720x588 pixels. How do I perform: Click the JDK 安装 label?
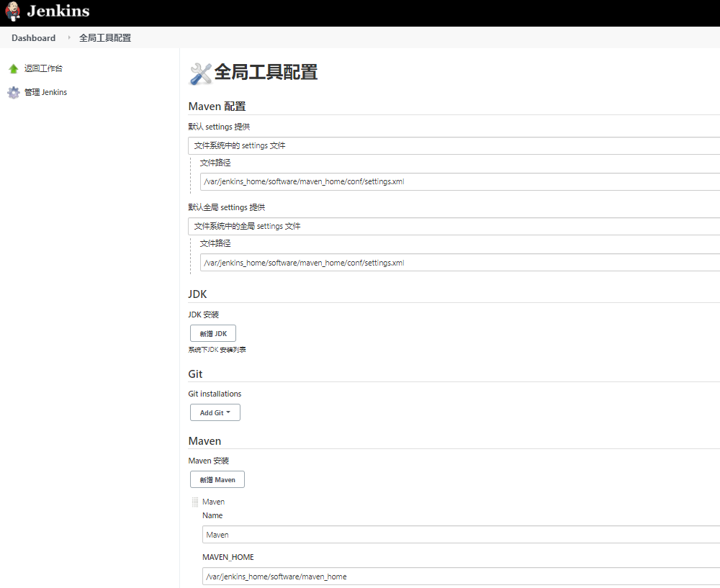pyautogui.click(x=204, y=315)
